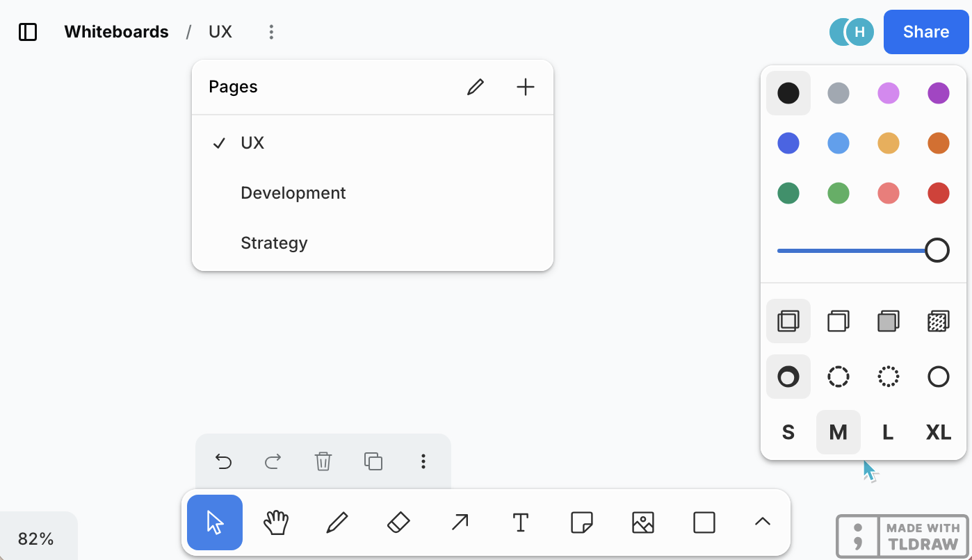
Task: Open the page options three-dot menu in header
Action: point(271,32)
